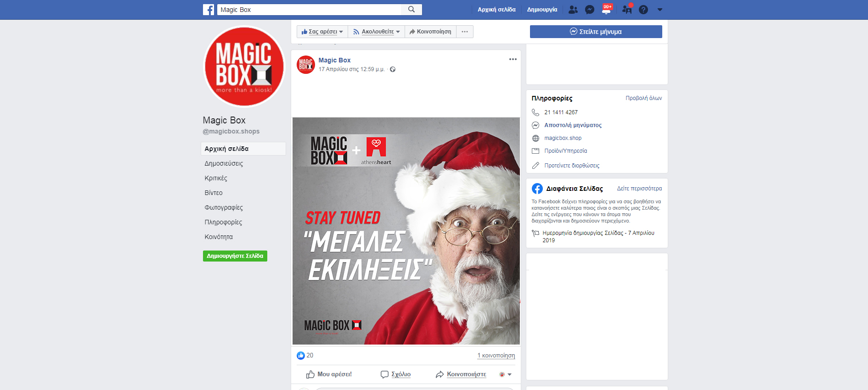Toggle 'Μου αρέσει!' on the post
The height and width of the screenshot is (390, 868).
[329, 374]
